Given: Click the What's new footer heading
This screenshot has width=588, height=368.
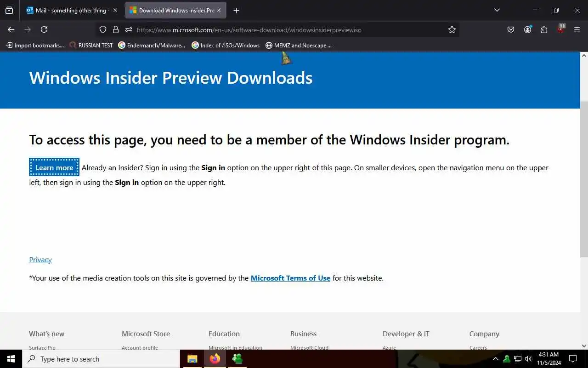Looking at the screenshot, I should point(46,333).
